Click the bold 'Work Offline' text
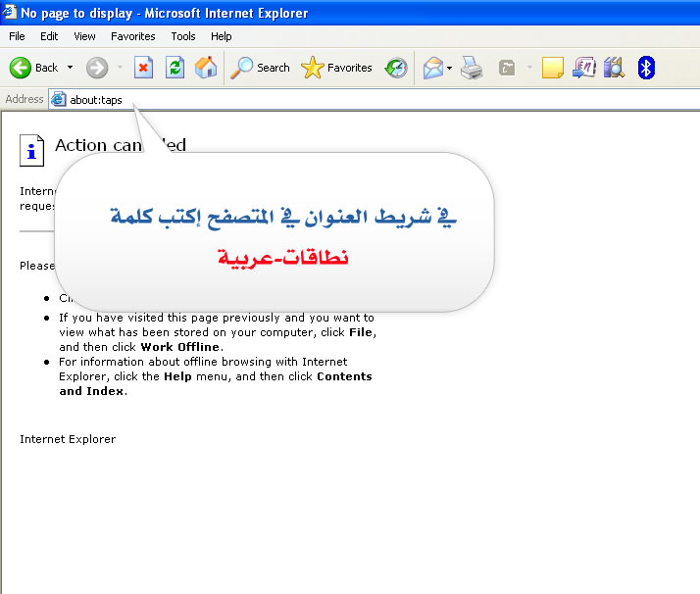This screenshot has width=700, height=594. point(180,347)
